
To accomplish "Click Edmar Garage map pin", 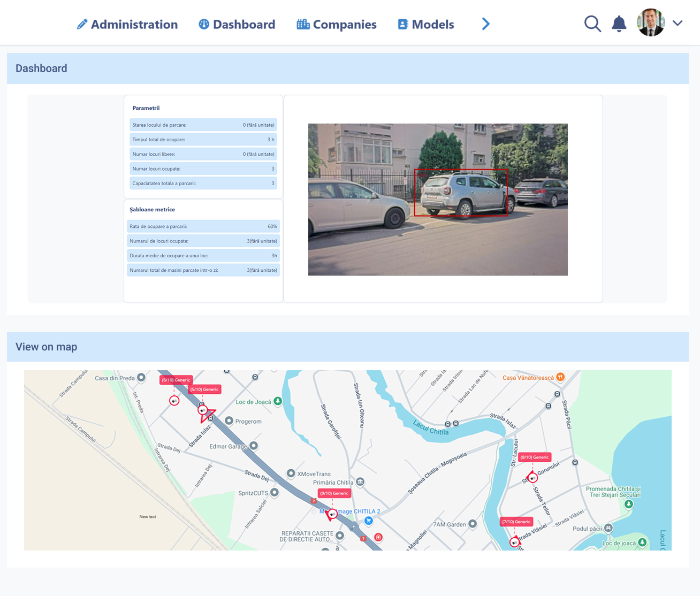I will tap(254, 445).
